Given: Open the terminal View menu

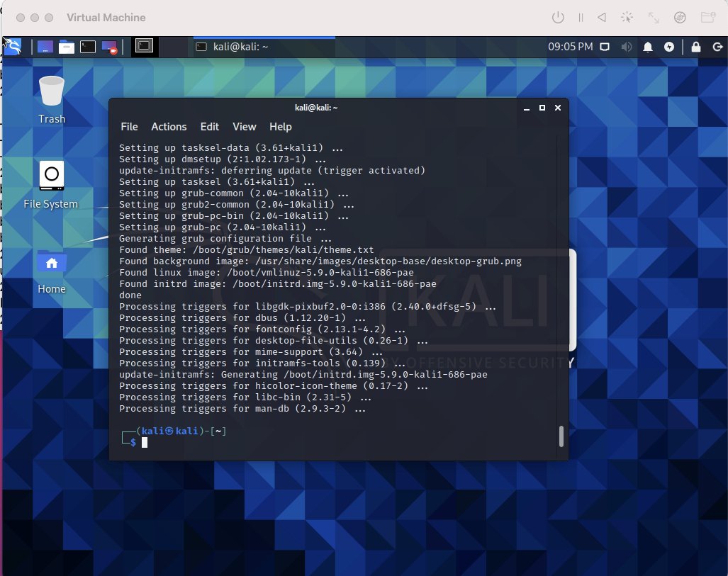Looking at the screenshot, I should click(x=245, y=127).
